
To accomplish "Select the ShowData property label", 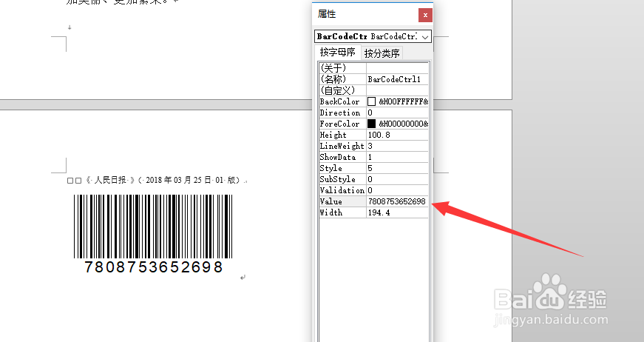I will (342, 157).
